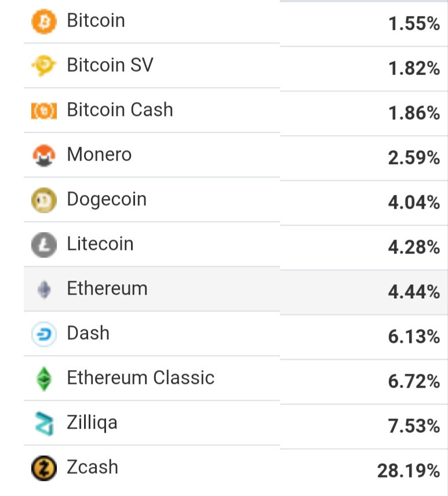Screen dimensions: 448x496
Task: Click Bitcoin's 1.55% value
Action: pyautogui.click(x=414, y=24)
